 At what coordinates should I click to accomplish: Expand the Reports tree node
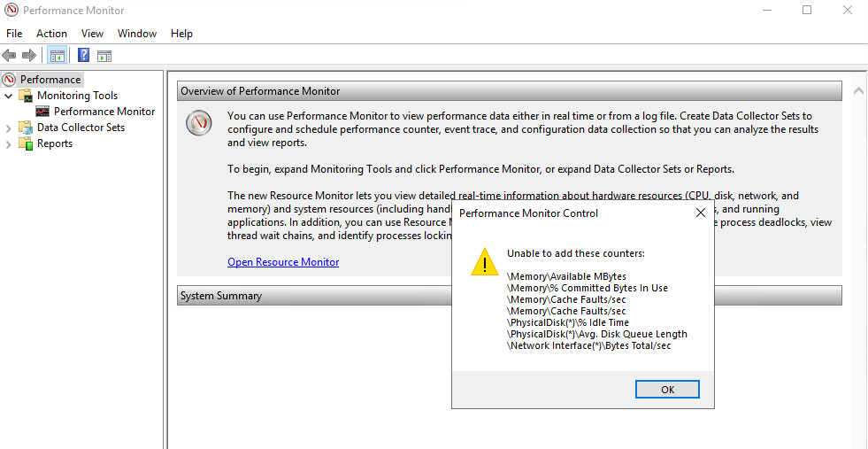click(9, 143)
